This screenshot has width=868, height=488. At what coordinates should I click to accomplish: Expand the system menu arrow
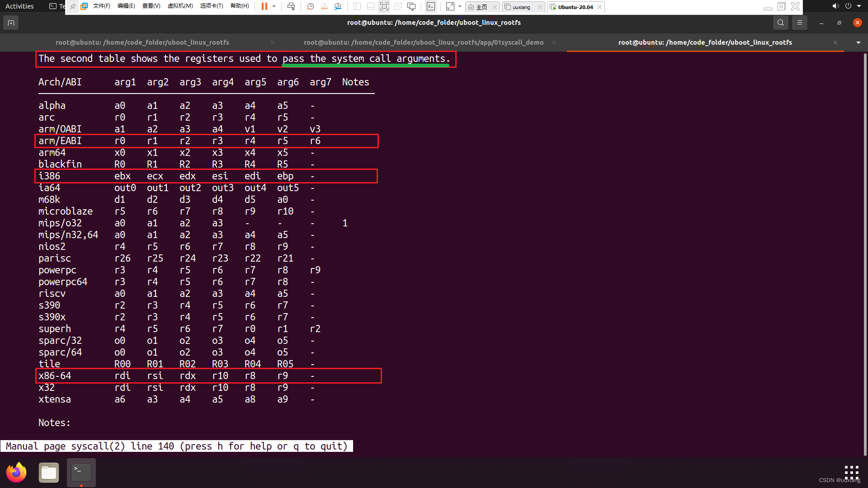[859, 6]
